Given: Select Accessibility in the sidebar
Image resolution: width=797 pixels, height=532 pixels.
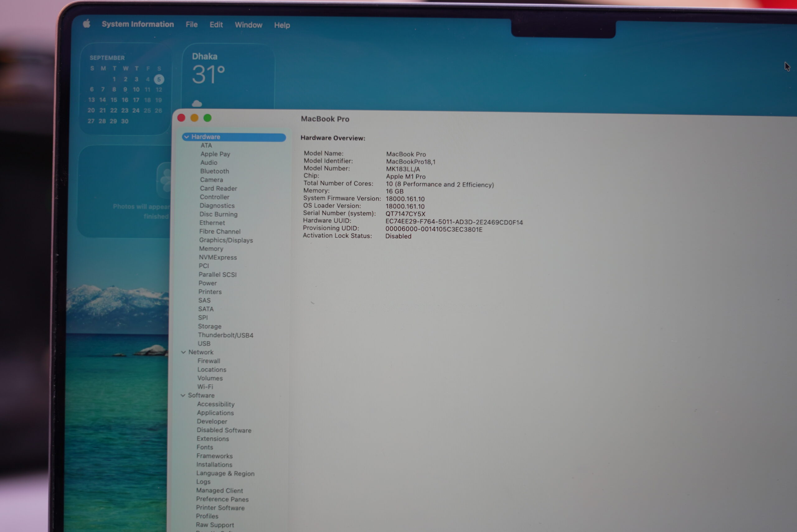Looking at the screenshot, I should pyautogui.click(x=215, y=404).
